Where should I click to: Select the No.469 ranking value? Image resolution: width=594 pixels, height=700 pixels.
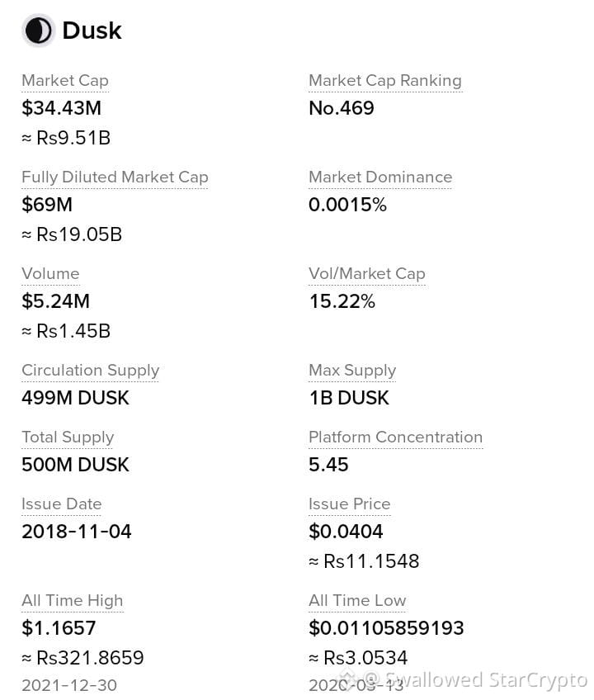click(x=342, y=108)
